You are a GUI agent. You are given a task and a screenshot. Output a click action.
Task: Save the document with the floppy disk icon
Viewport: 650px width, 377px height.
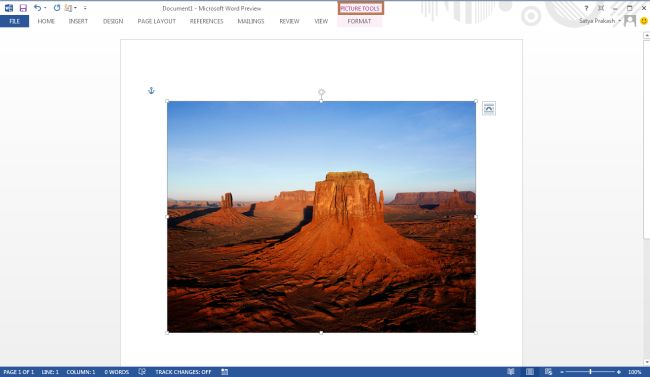pos(23,8)
